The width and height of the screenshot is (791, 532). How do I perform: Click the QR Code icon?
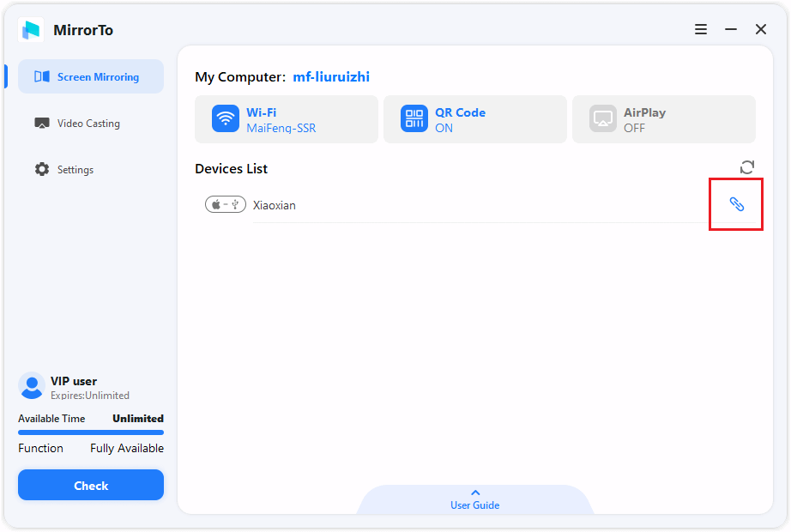[414, 118]
